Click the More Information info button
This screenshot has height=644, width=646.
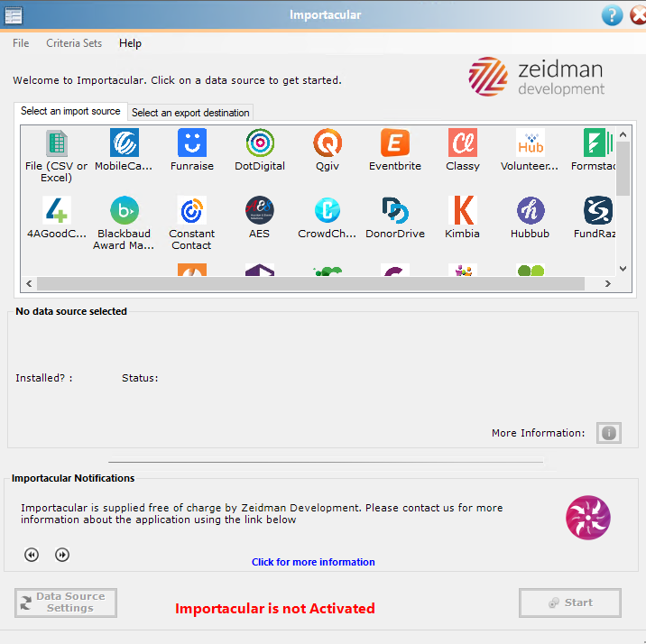tap(608, 433)
